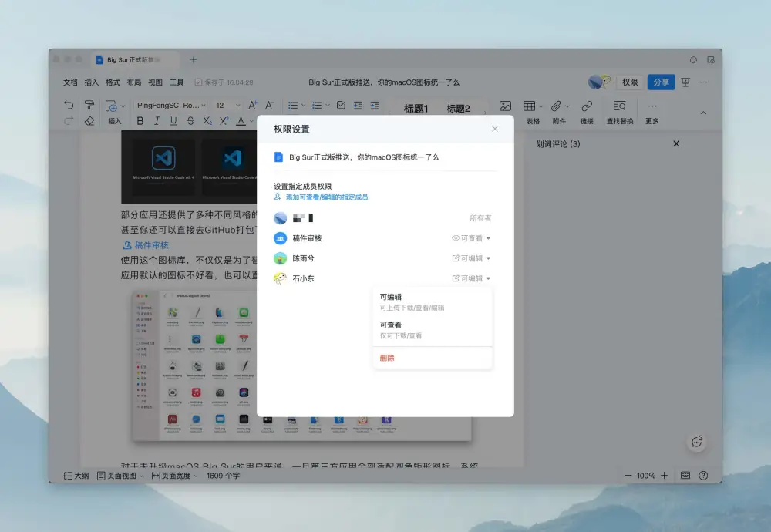Toggle italic formatting
The image size is (771, 532).
click(157, 121)
